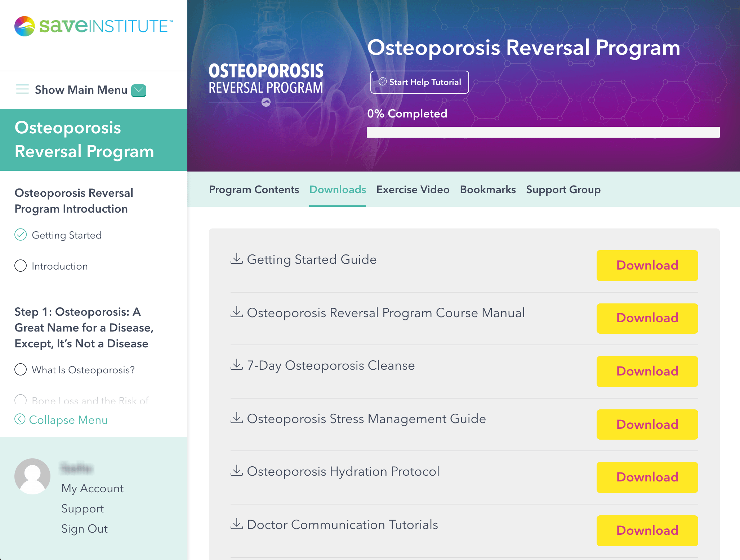The width and height of the screenshot is (740, 560).
Task: Open the My Account link
Action: click(x=92, y=488)
